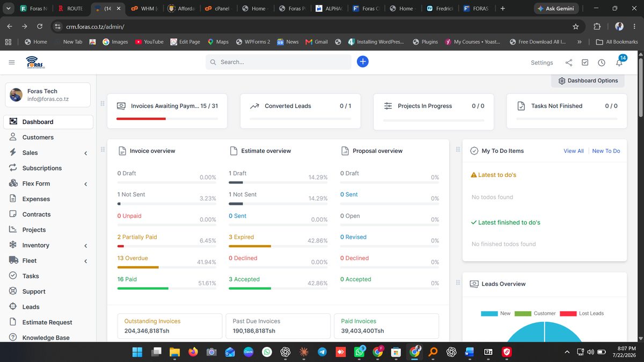Click Invoices Awaiting Payment red progress bar
This screenshot has height=362, width=644.
pyautogui.click(x=141, y=119)
